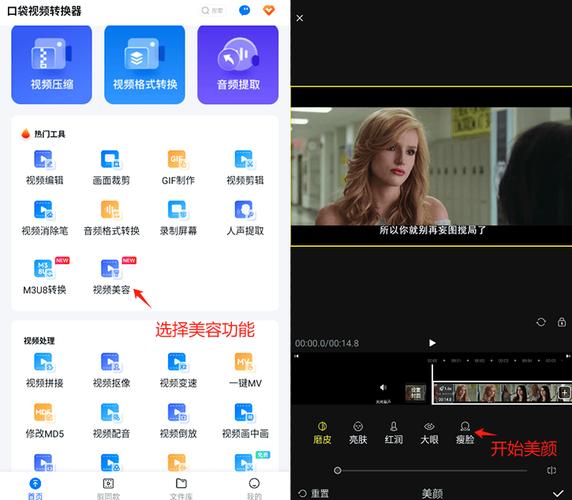The width and height of the screenshot is (572, 500).
Task: Switch to the 首页 home tab
Action: 35,488
